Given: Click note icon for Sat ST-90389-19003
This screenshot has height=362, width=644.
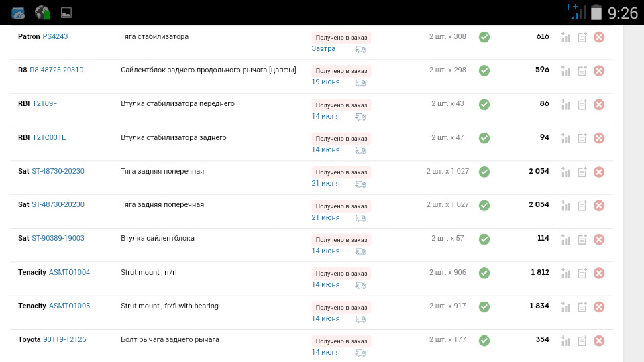Looking at the screenshot, I should coord(582,239).
